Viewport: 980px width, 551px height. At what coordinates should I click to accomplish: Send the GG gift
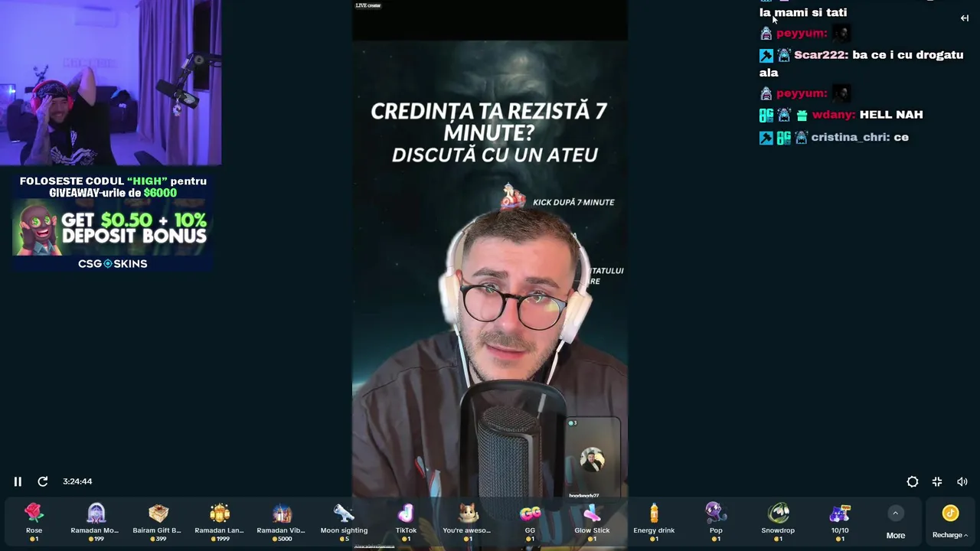point(530,522)
